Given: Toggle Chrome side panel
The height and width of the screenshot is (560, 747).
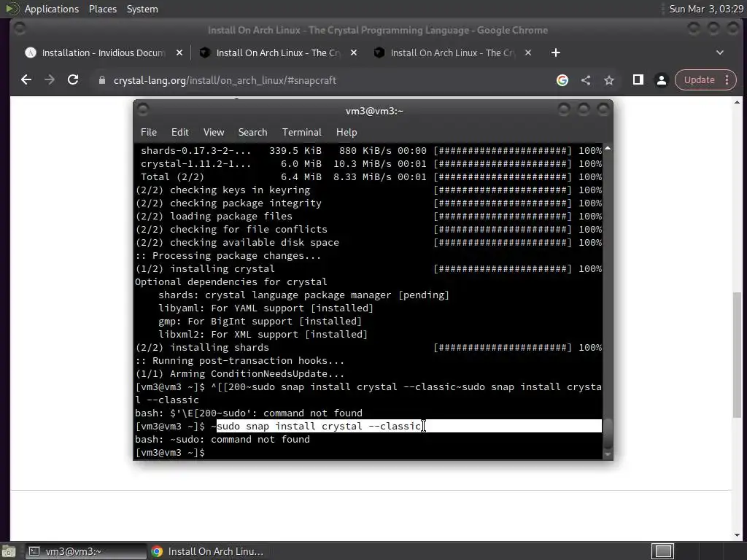Looking at the screenshot, I should [638, 80].
